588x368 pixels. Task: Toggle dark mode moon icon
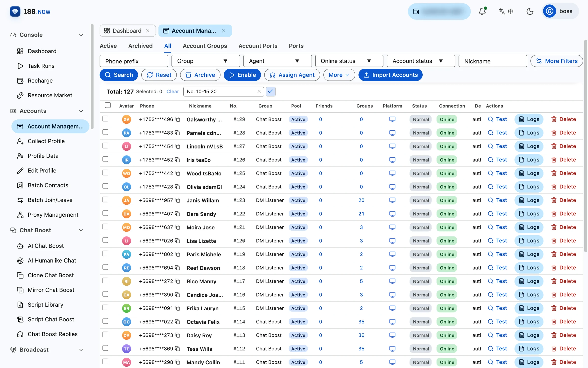click(x=530, y=11)
